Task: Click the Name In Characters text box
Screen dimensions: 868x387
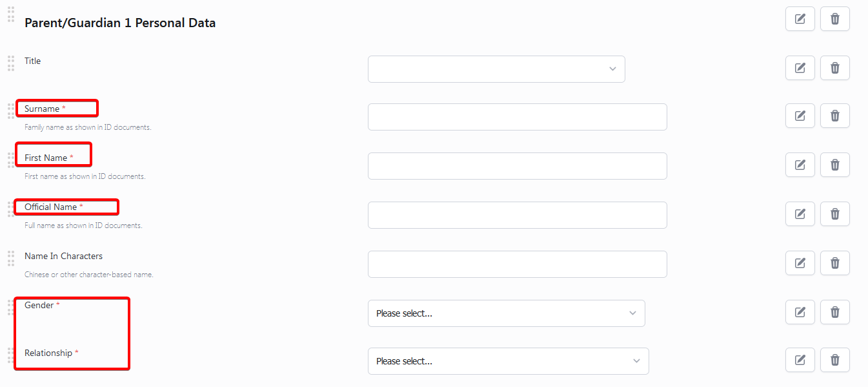Action: click(x=518, y=264)
